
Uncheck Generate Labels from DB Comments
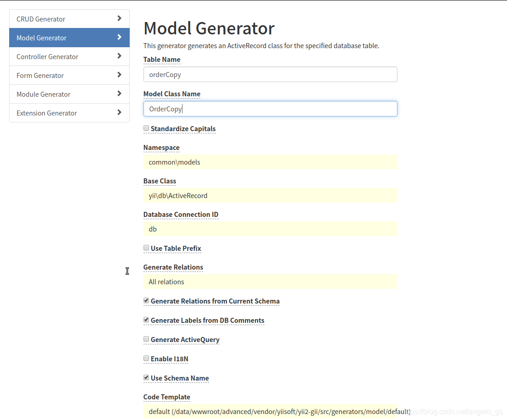pos(146,320)
